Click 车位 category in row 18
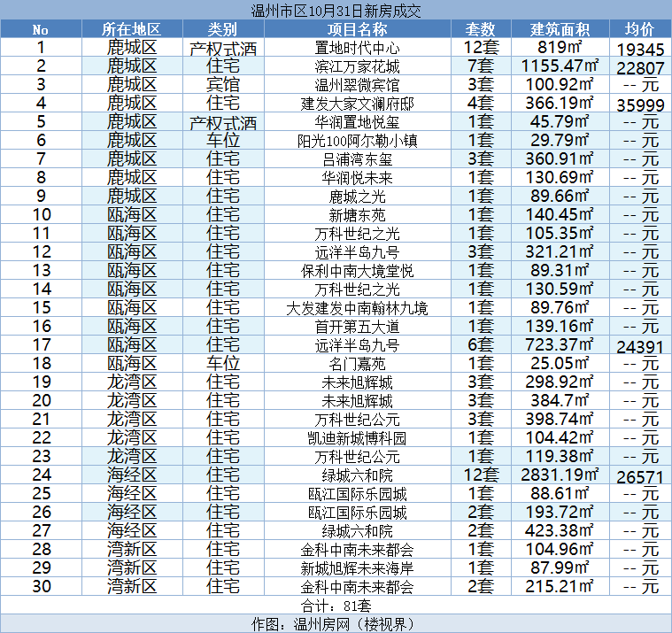 tap(223, 364)
